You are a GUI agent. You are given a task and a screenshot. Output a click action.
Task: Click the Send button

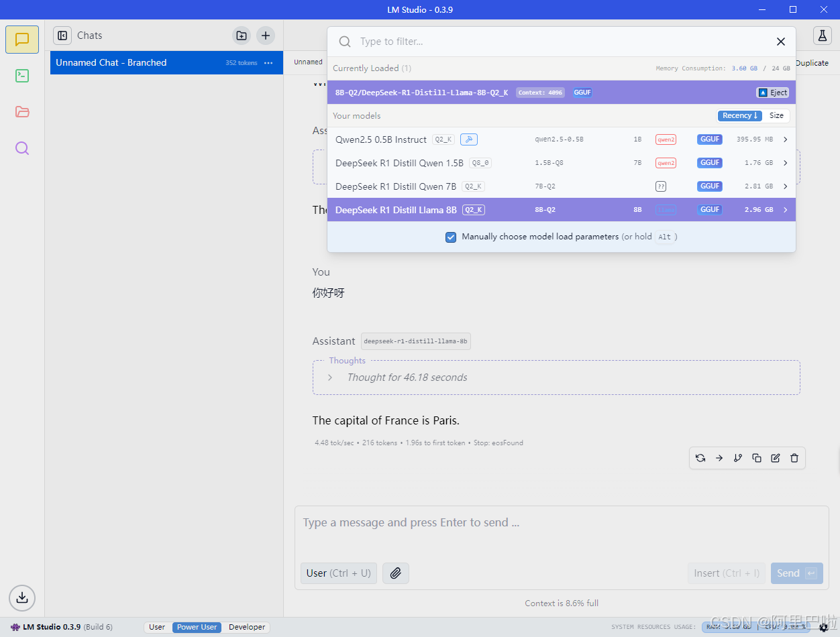(x=796, y=573)
